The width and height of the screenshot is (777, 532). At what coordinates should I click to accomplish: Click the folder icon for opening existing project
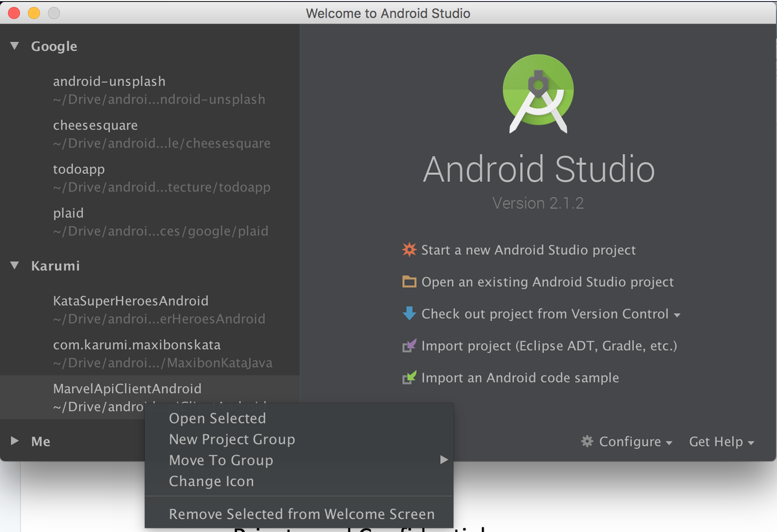409,282
